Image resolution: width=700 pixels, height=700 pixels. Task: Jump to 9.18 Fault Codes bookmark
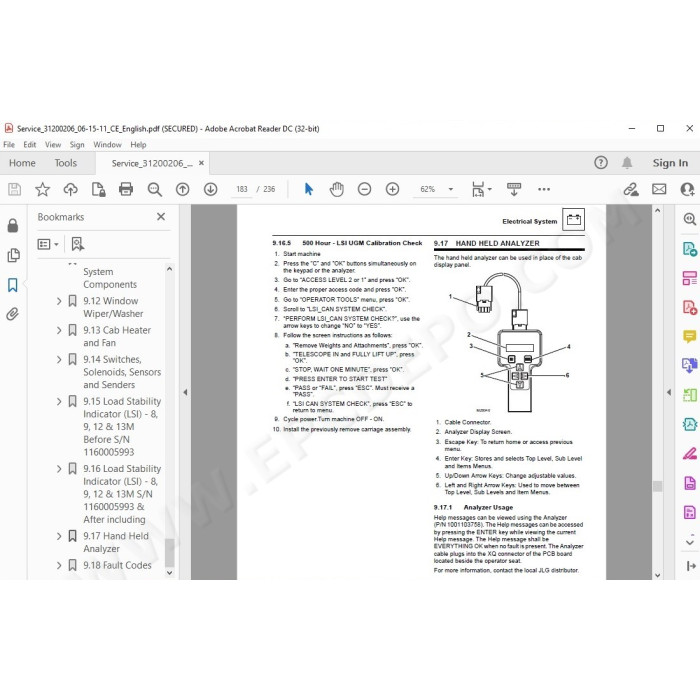pyautogui.click(x=117, y=566)
